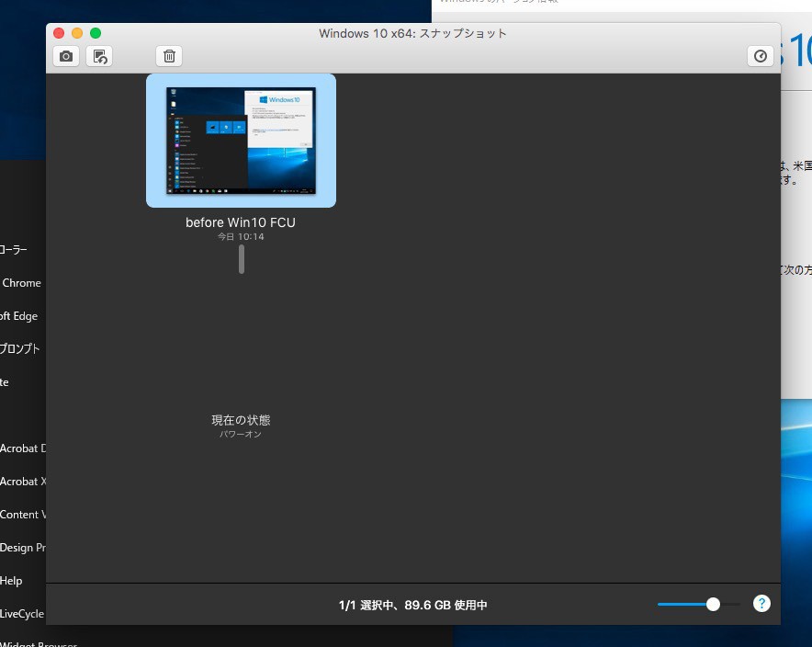Click Help entry in background app list
The width and height of the screenshot is (812, 647).
(11, 581)
